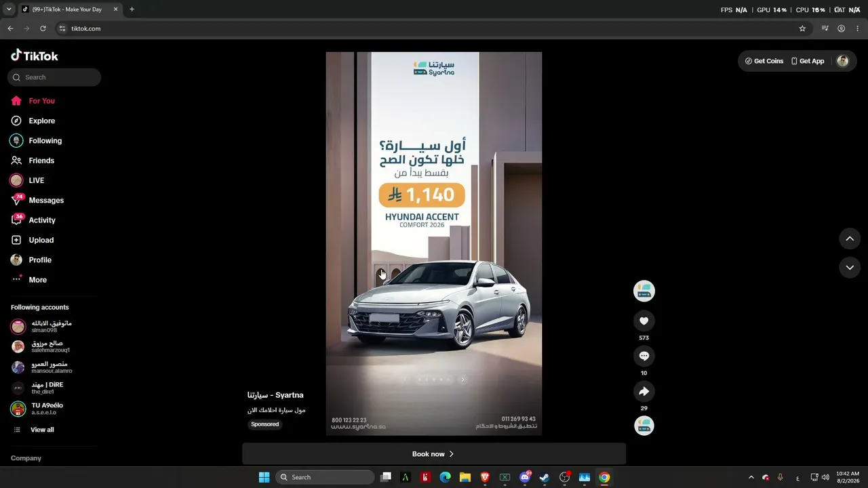
Task: Click the Book now button
Action: tap(434, 454)
